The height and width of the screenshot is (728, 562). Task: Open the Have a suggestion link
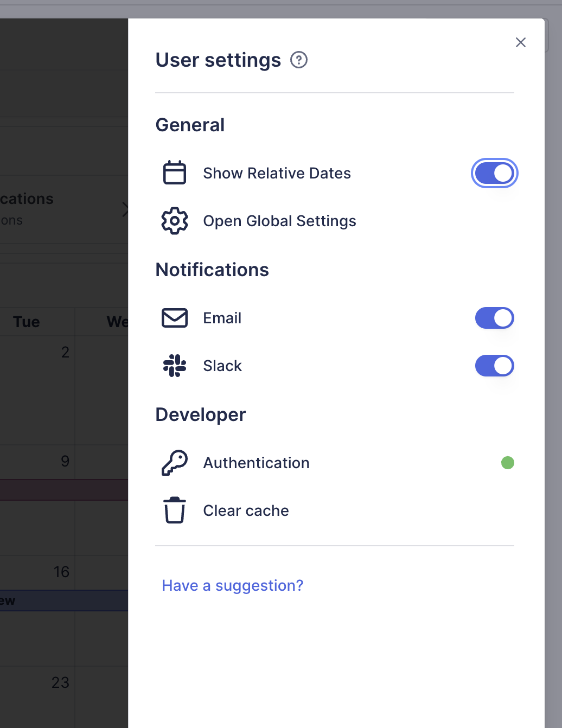(x=232, y=585)
